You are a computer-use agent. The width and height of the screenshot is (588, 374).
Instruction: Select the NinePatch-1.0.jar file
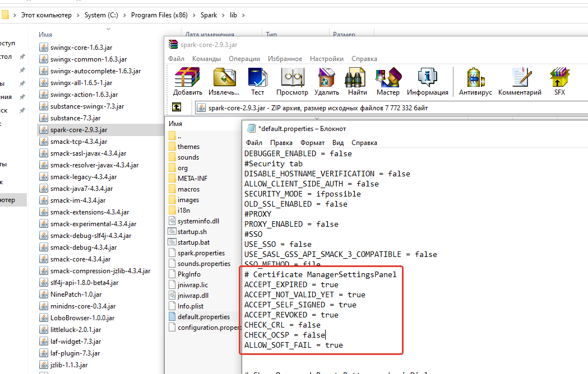(x=76, y=294)
